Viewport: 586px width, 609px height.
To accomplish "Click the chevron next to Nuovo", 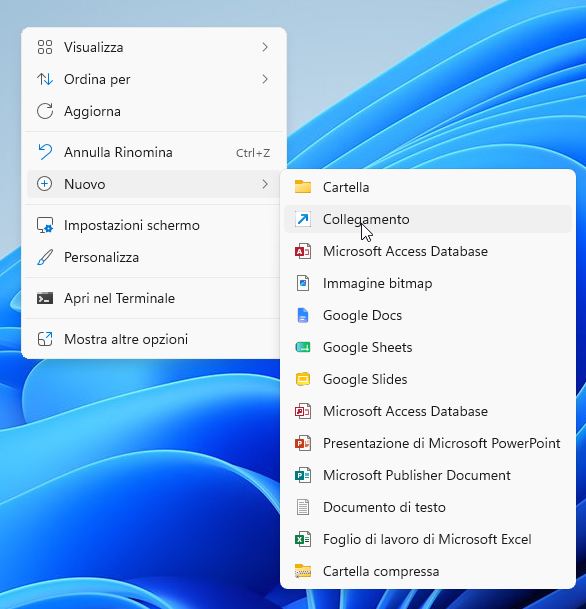I will [x=265, y=184].
